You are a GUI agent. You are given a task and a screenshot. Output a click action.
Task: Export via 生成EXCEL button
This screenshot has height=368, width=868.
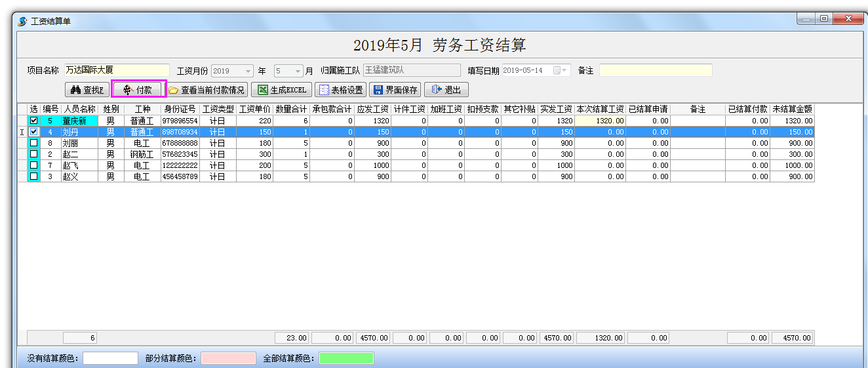click(x=282, y=90)
